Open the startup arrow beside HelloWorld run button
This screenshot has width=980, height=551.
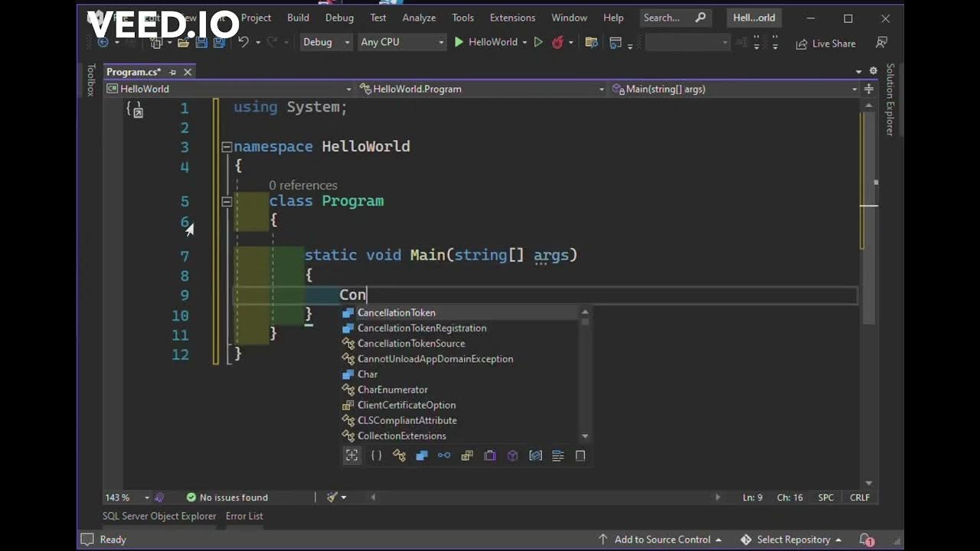click(x=524, y=43)
